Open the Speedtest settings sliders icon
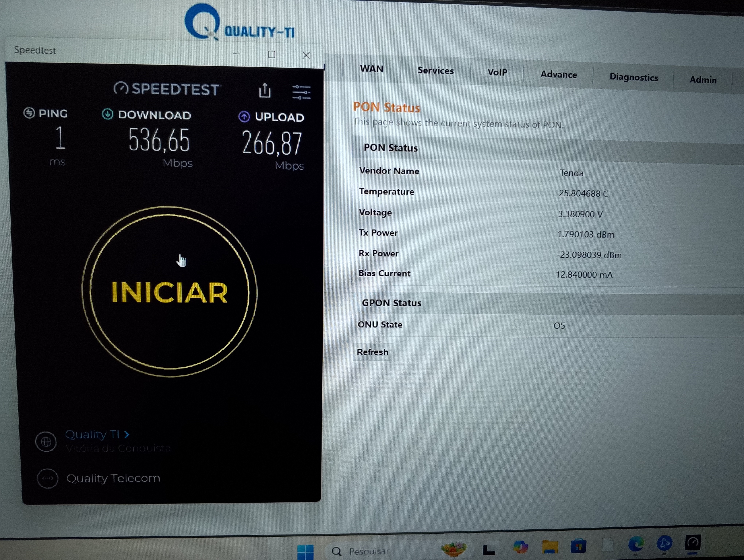The width and height of the screenshot is (744, 560). pos(301,92)
